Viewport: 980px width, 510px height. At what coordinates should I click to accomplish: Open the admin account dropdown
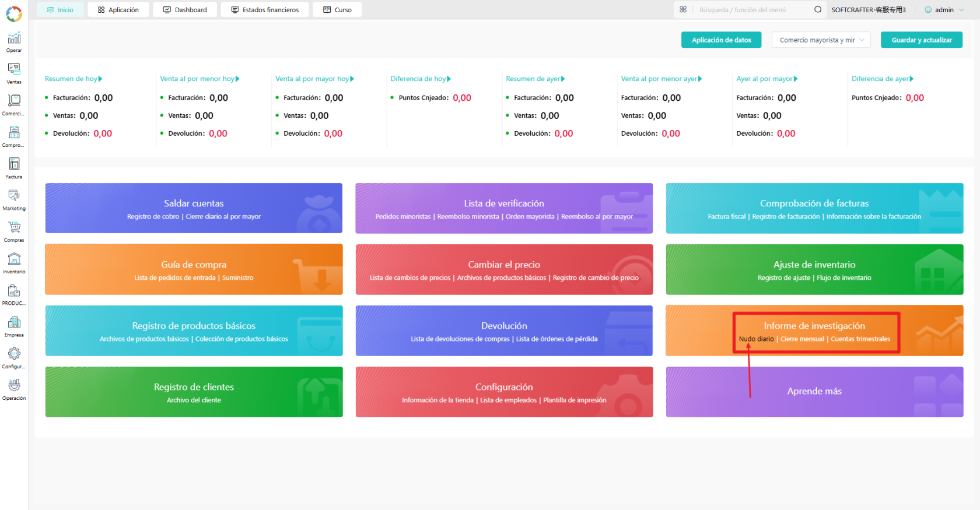tap(944, 10)
